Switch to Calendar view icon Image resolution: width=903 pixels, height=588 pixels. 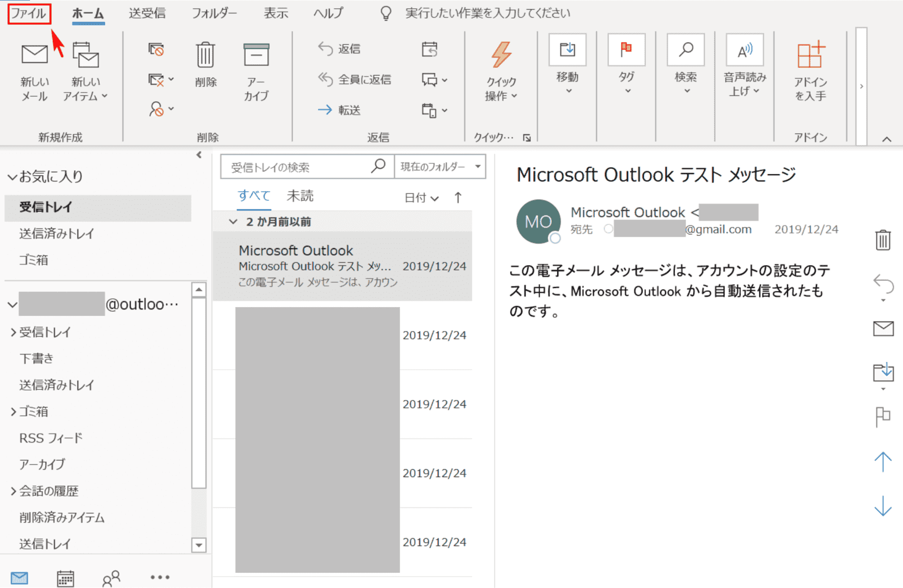click(65, 578)
